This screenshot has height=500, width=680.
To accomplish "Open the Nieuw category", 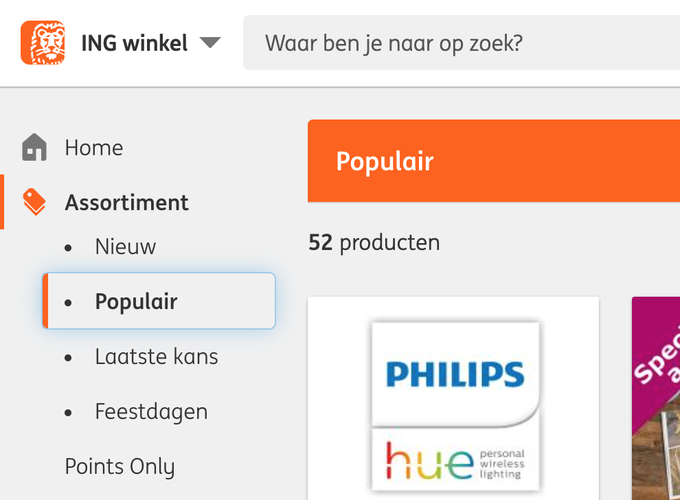I will click(125, 246).
